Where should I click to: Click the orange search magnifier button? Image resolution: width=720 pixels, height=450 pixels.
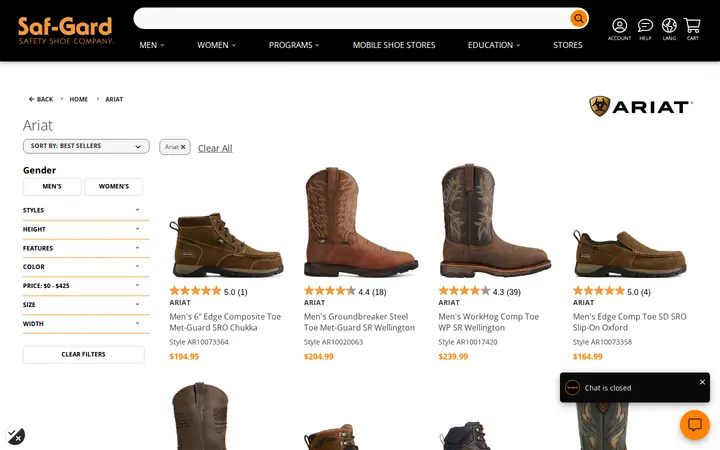point(579,18)
